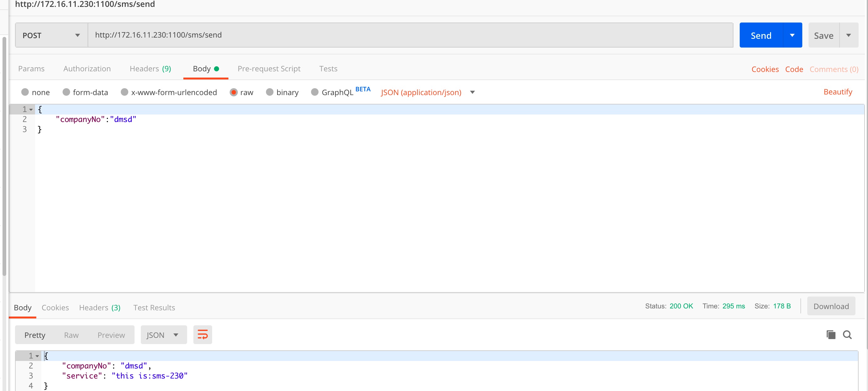This screenshot has width=868, height=391.
Task: Open the Authorization tab
Action: [x=87, y=69]
